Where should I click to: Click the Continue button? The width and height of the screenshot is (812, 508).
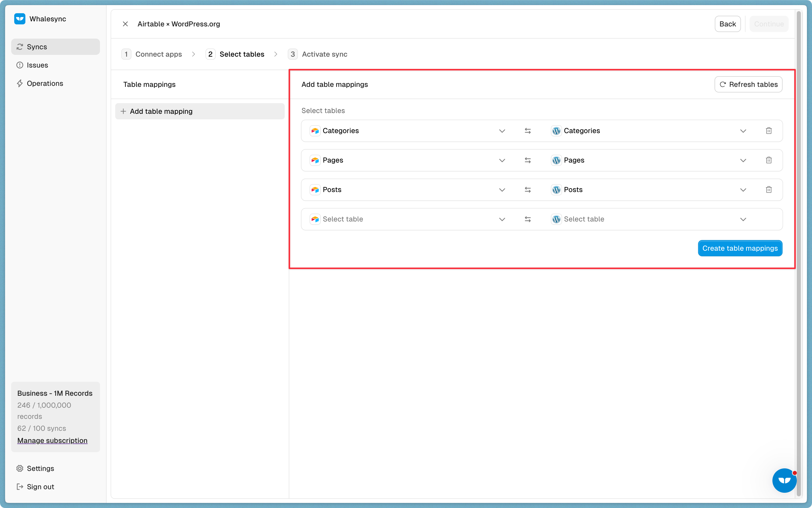click(x=769, y=24)
